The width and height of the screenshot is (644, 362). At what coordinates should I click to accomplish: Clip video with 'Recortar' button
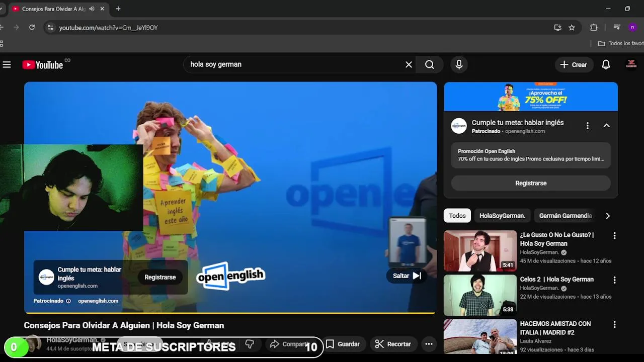coord(393,344)
